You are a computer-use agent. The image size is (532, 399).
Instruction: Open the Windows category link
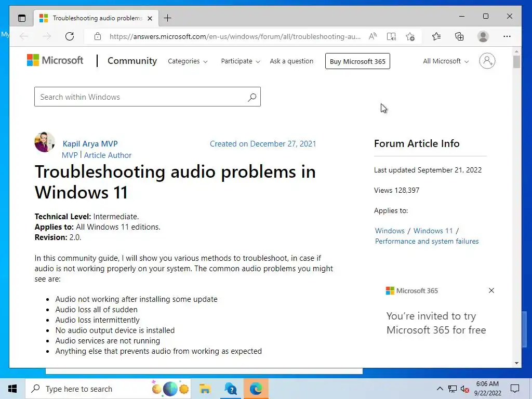click(x=390, y=231)
